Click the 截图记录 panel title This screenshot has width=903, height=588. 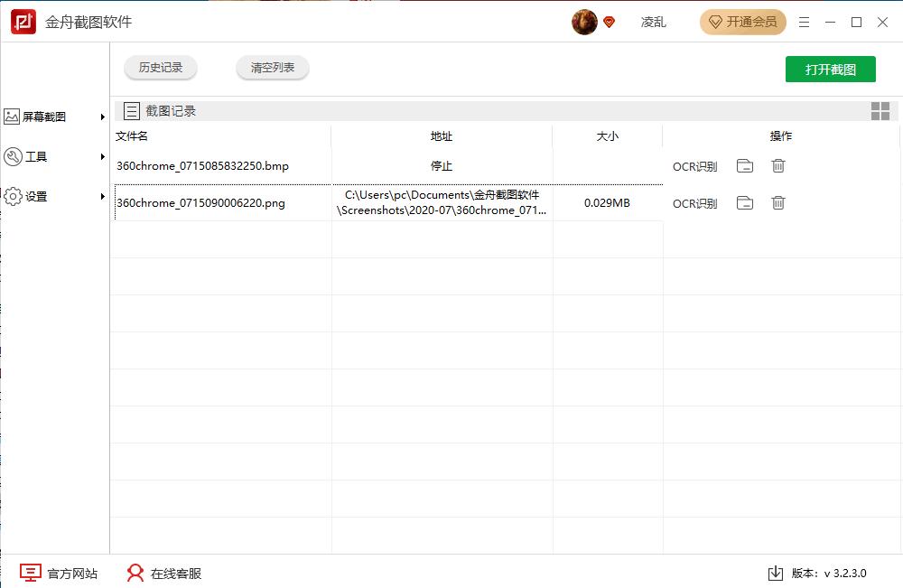(x=171, y=111)
